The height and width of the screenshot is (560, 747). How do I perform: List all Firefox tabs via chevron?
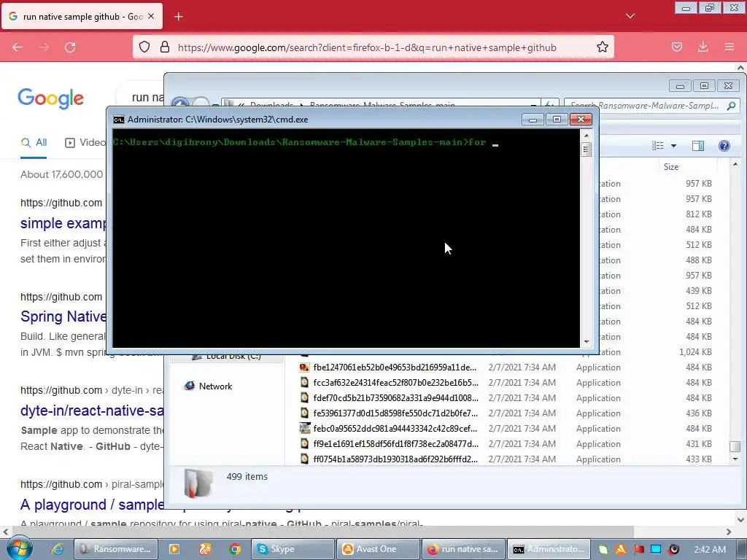(630, 16)
